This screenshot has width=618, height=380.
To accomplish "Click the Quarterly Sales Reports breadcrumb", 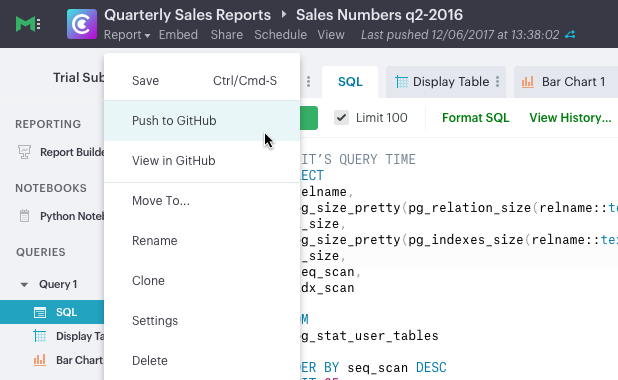I will [x=187, y=15].
